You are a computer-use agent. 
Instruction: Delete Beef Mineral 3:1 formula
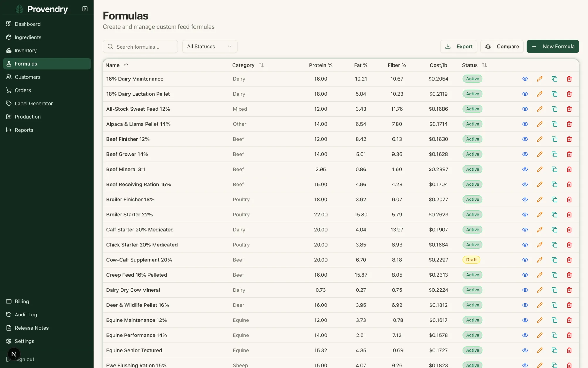click(x=569, y=169)
